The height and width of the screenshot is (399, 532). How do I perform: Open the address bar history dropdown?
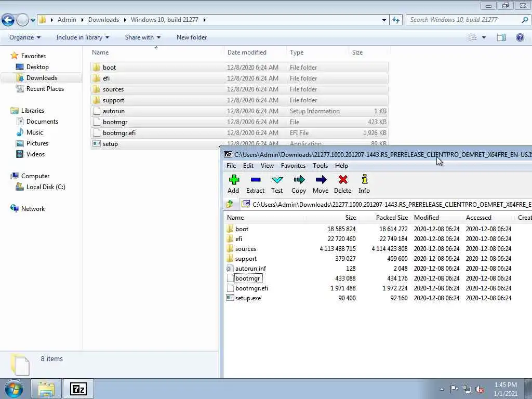pos(384,20)
